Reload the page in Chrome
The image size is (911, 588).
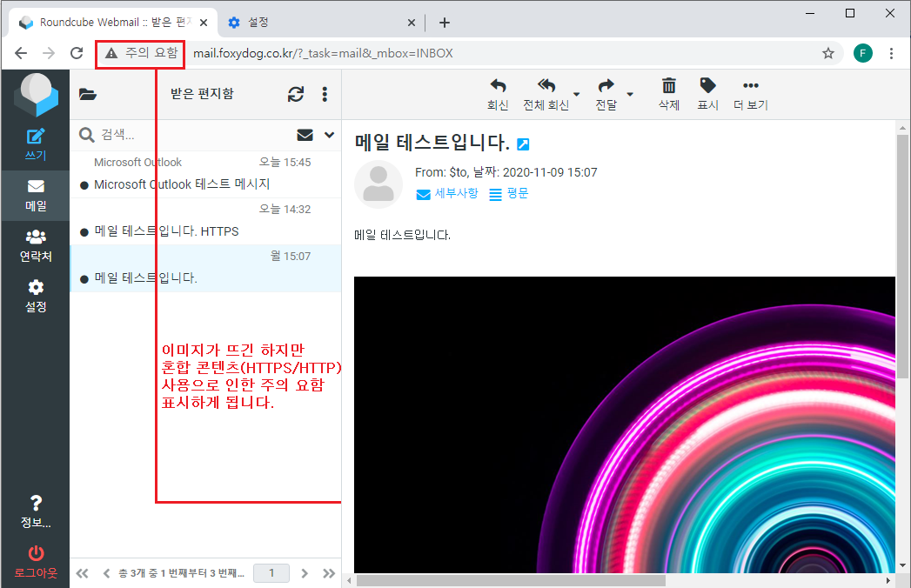[77, 53]
